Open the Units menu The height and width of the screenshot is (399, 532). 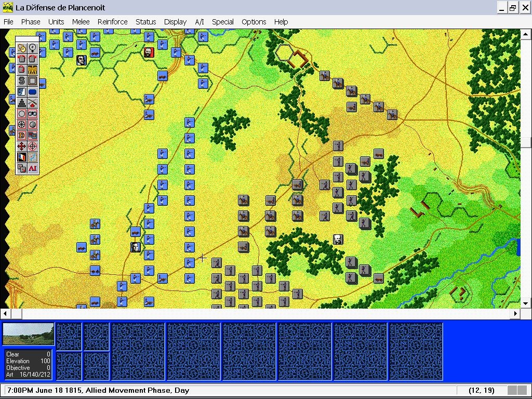click(x=56, y=22)
